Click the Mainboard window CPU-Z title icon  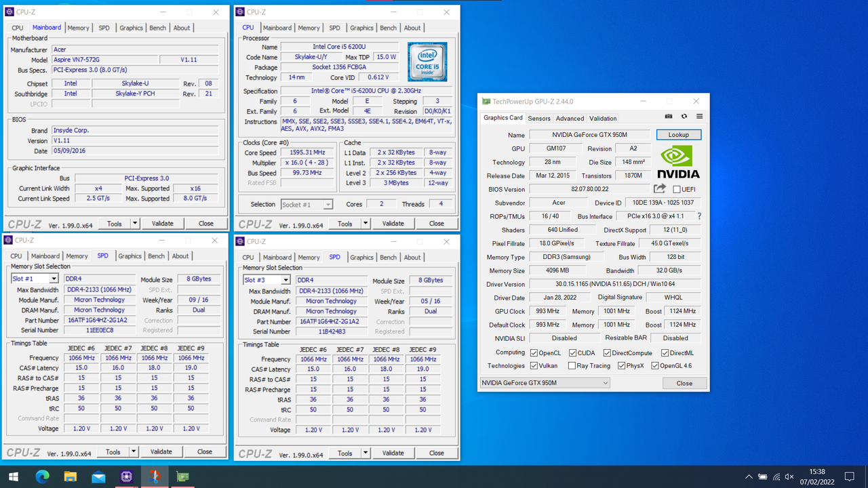9,12
